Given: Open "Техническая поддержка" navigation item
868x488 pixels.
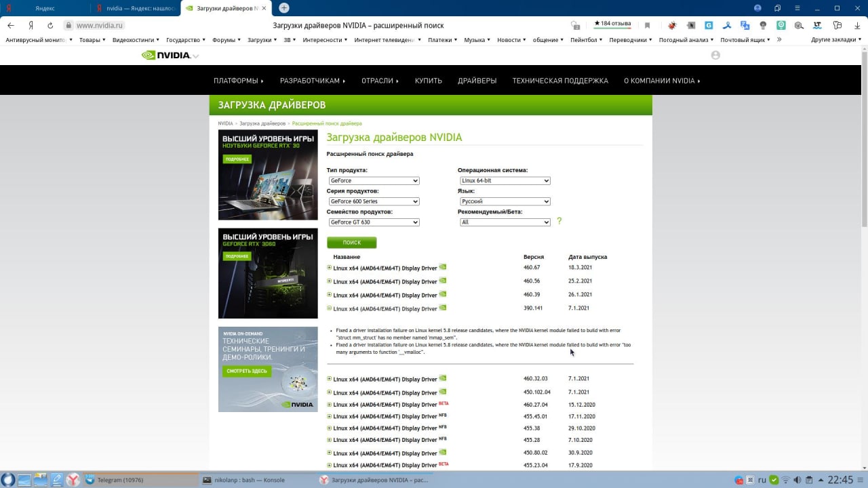Looking at the screenshot, I should coord(560,81).
